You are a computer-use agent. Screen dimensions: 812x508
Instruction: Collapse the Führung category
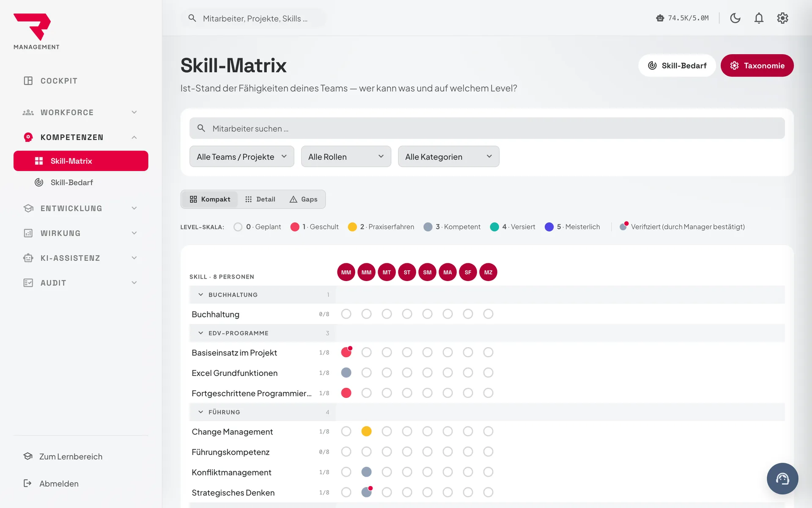[x=200, y=412]
